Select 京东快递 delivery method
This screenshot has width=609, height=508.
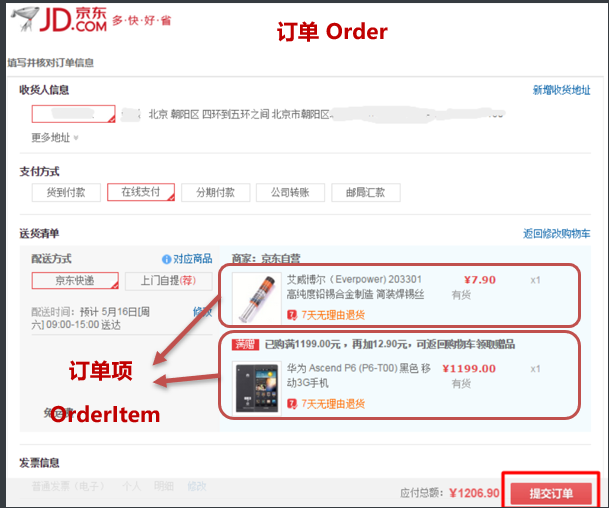(x=75, y=280)
